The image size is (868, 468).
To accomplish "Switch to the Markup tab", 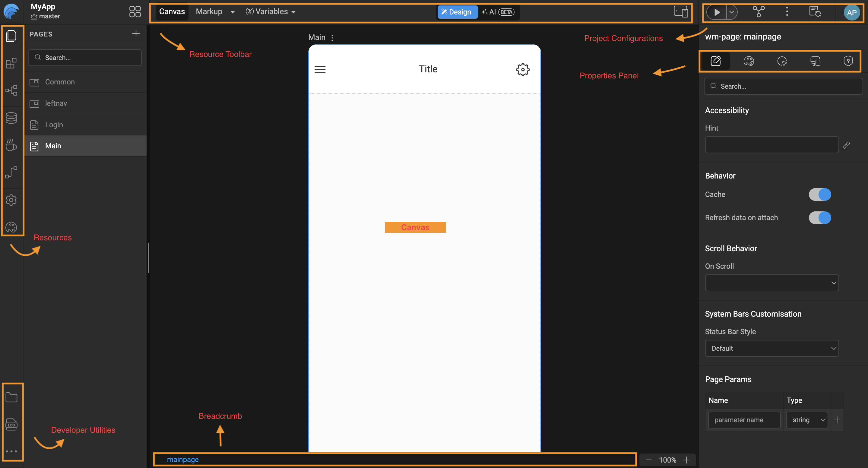I will pos(209,12).
